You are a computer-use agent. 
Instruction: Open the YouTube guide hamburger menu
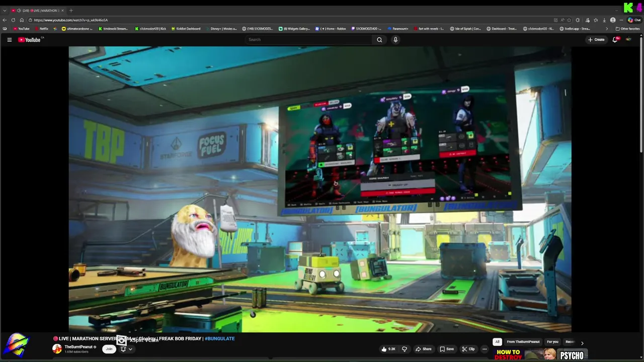point(9,40)
